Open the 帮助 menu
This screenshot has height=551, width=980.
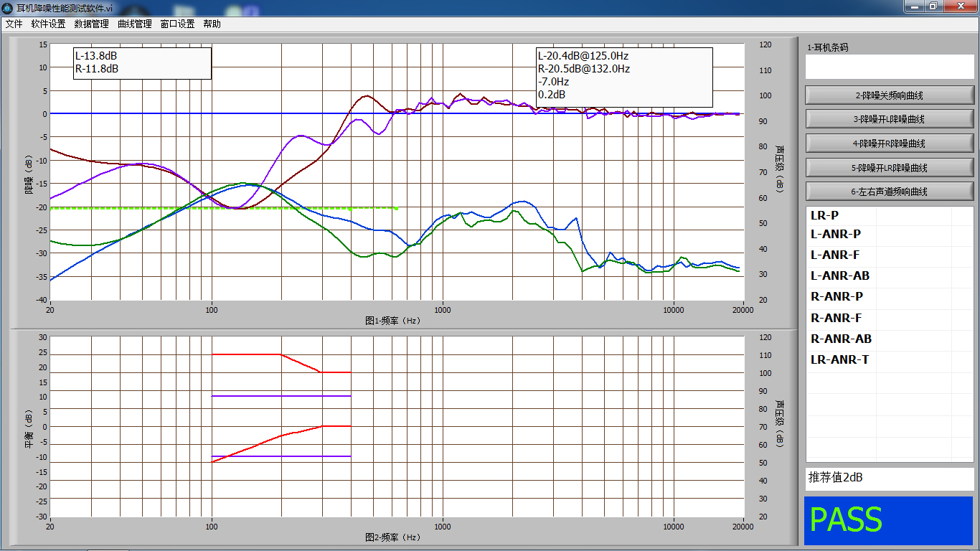tap(212, 24)
